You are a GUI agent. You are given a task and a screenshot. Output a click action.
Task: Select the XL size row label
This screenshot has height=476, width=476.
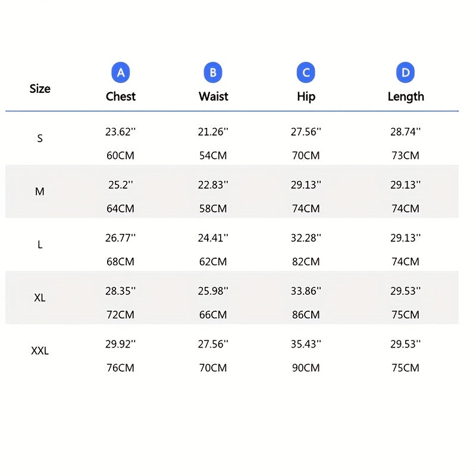tap(40, 297)
